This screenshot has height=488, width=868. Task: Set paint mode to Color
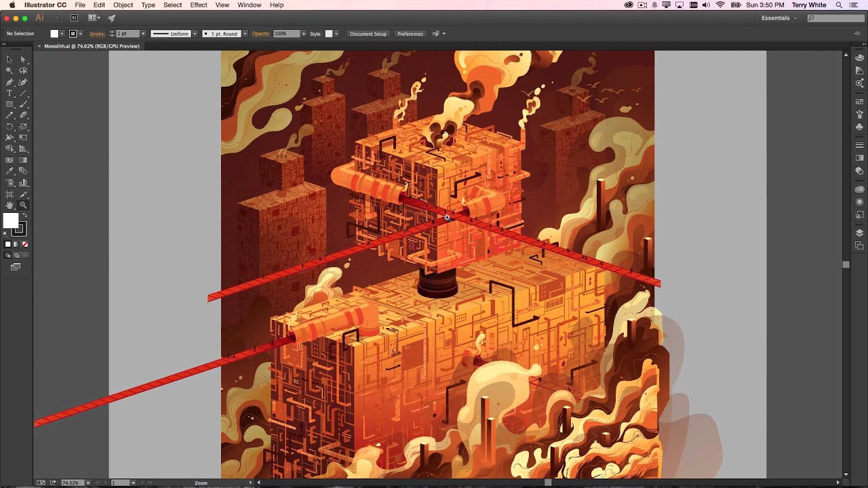8,244
